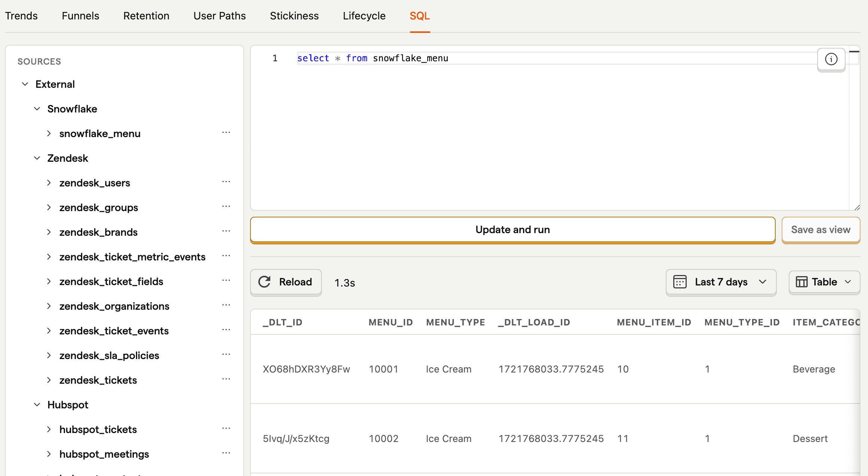Click the Save as view button

[x=821, y=230]
